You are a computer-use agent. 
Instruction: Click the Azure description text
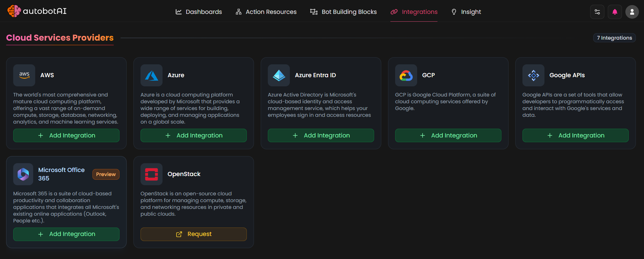(190, 108)
